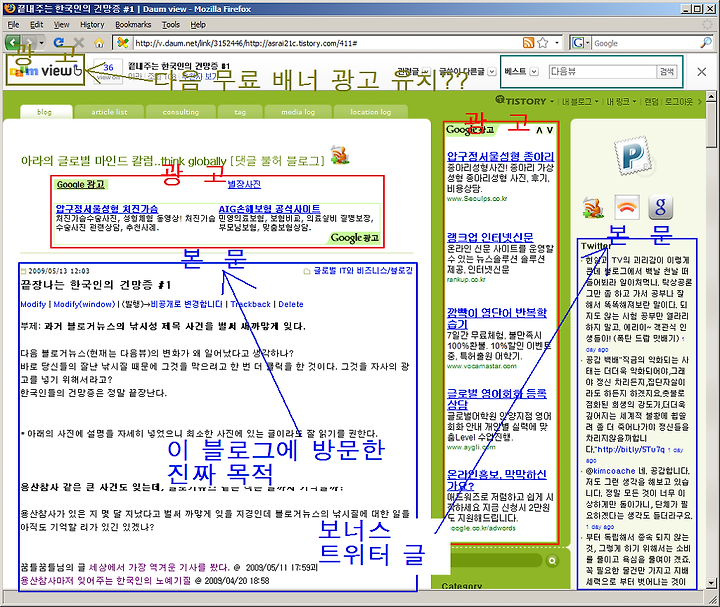Open the Bookmarks menu
Image resolution: width=720 pixels, height=607 pixels.
click(133, 25)
